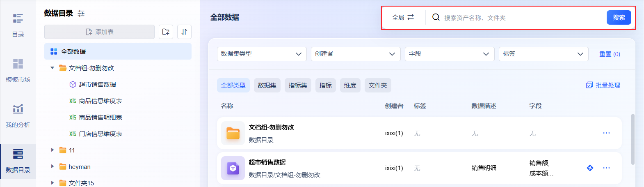The width and height of the screenshot is (644, 187).
Task: Select the 文件夹 filter tab
Action: tap(378, 85)
